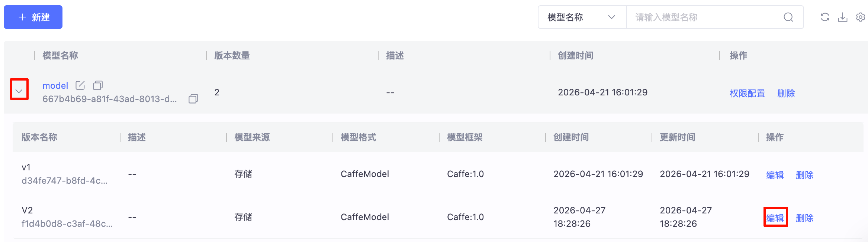Delete version V2 via 删除
The height and width of the screenshot is (242, 868).
pyautogui.click(x=805, y=218)
